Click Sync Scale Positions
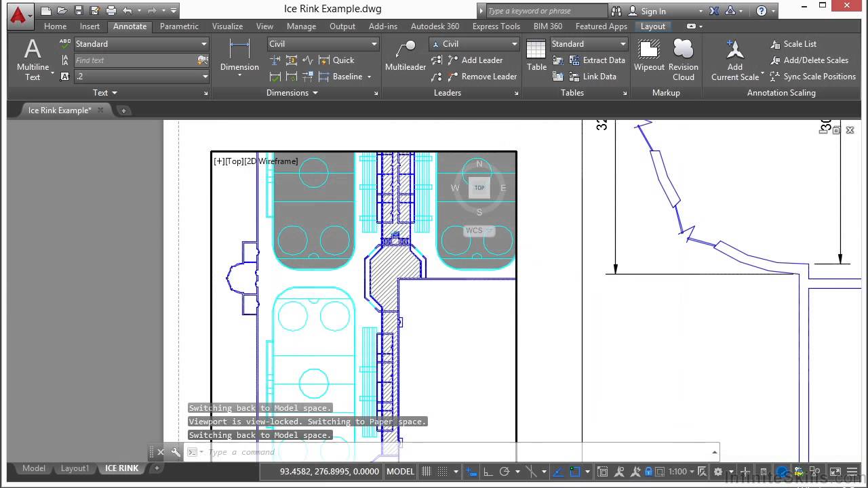Image resolution: width=868 pixels, height=488 pixels. point(812,77)
